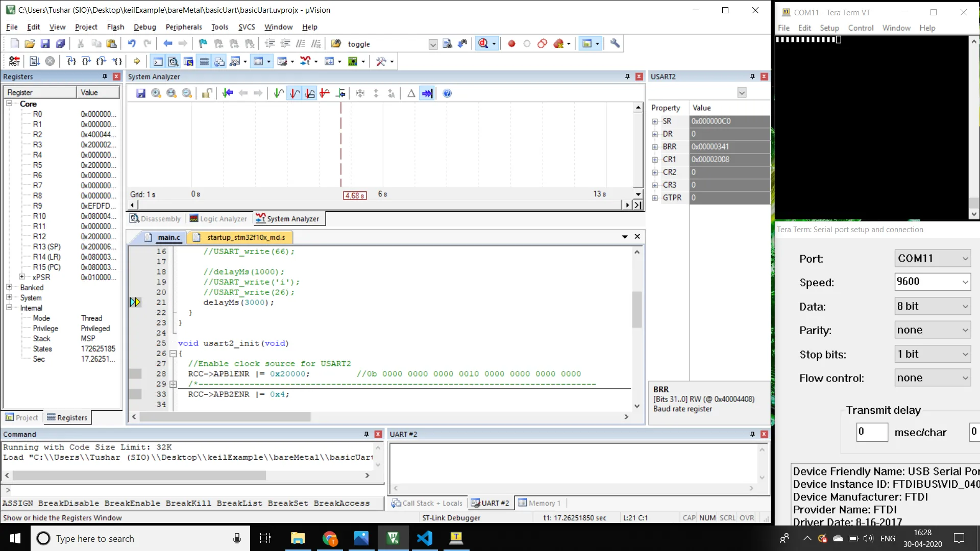Click the Step Over braces icon
This screenshot has height=551, width=980.
pos(86,62)
